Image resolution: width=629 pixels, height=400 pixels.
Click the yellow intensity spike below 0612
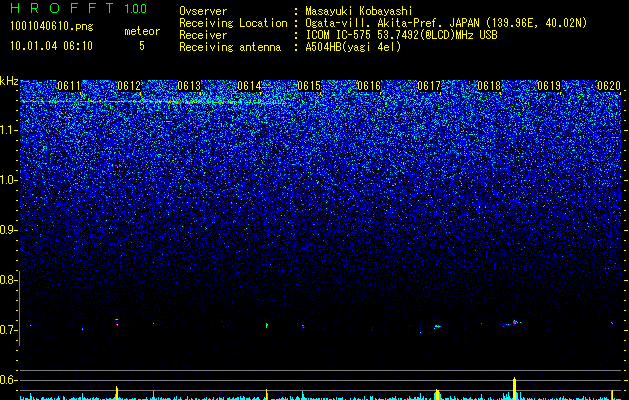[117, 393]
